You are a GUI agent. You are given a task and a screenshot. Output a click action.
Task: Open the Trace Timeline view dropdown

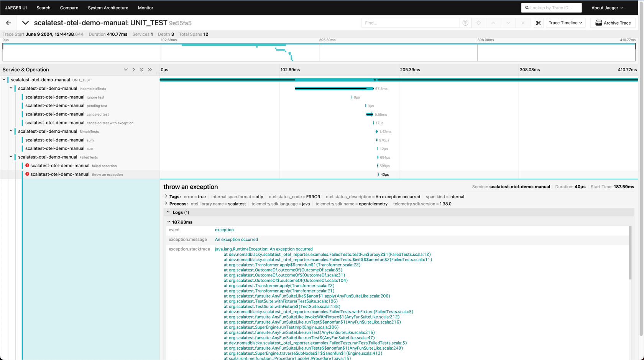(565, 23)
